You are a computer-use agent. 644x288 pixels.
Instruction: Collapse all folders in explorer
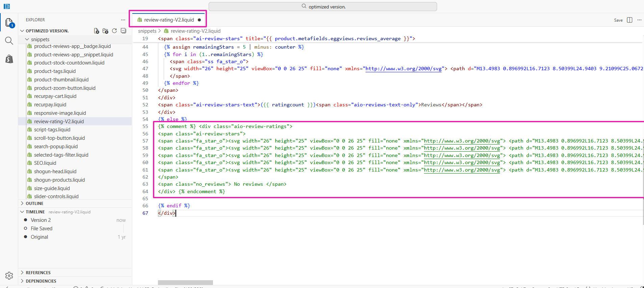[x=124, y=31]
